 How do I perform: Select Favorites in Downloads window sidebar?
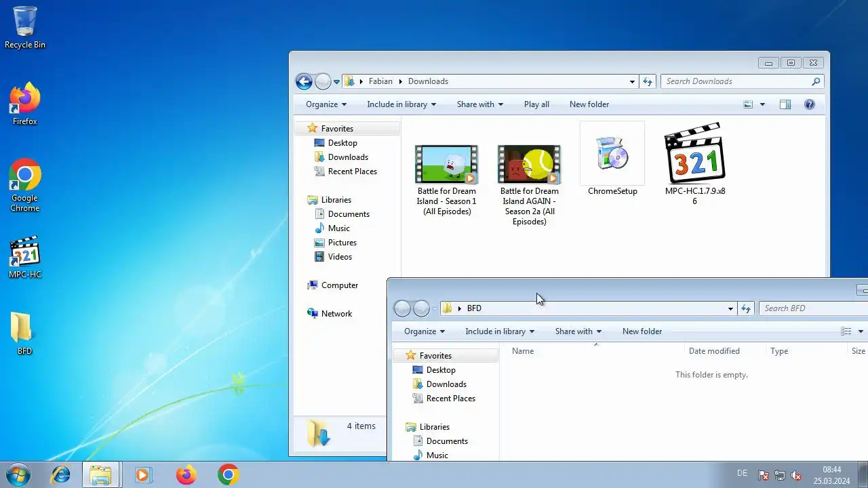[x=337, y=129]
